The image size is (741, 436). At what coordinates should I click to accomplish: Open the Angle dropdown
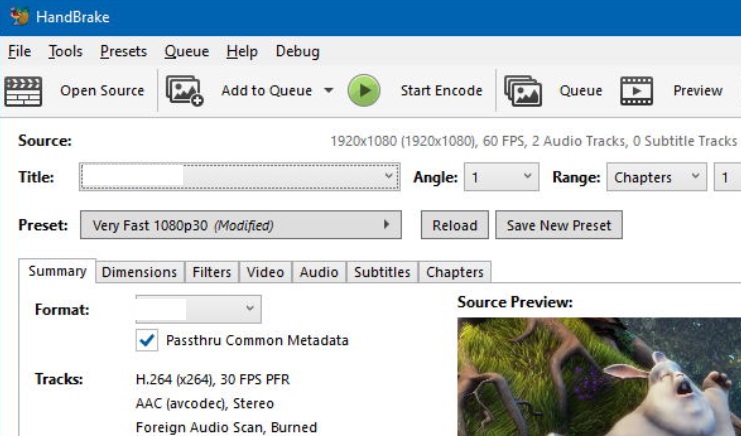click(x=501, y=177)
